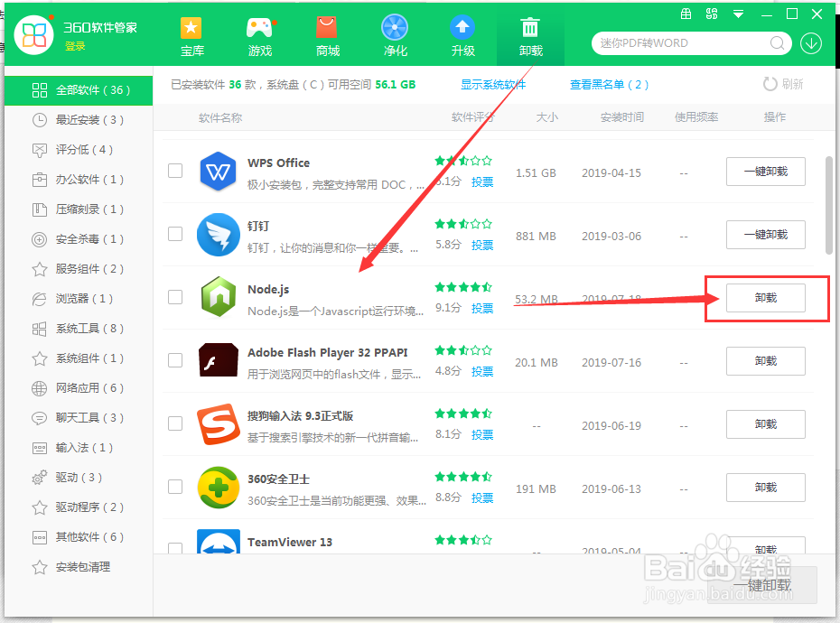Image resolution: width=840 pixels, height=623 pixels.
Task: Select 聊天工具 (3) category
Action: 79,418
